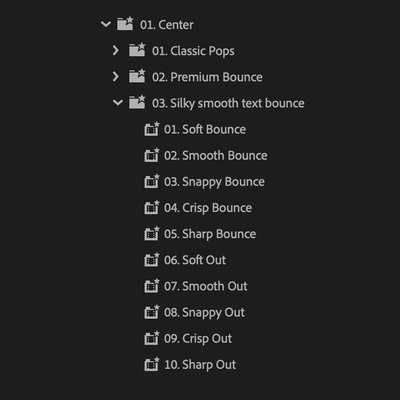Collapse the 01. Center folder chevron
Viewport: 400px width, 400px height.
(x=106, y=24)
